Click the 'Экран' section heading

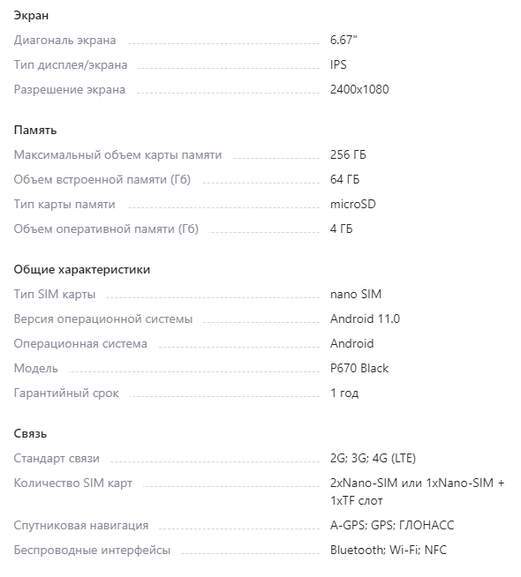coord(31,16)
